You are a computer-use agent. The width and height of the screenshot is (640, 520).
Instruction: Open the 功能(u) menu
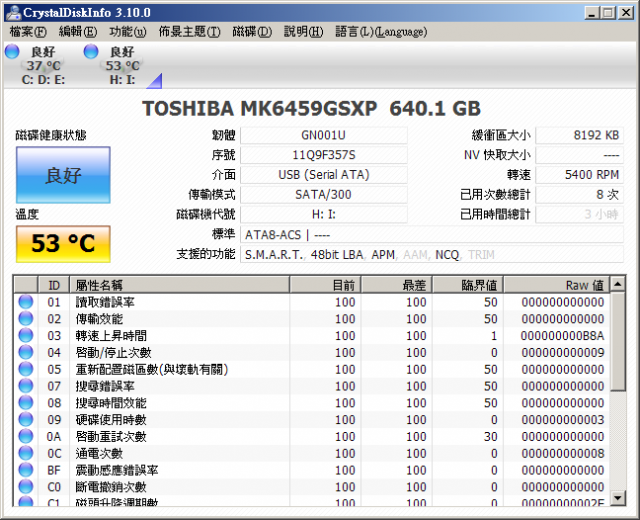127,32
